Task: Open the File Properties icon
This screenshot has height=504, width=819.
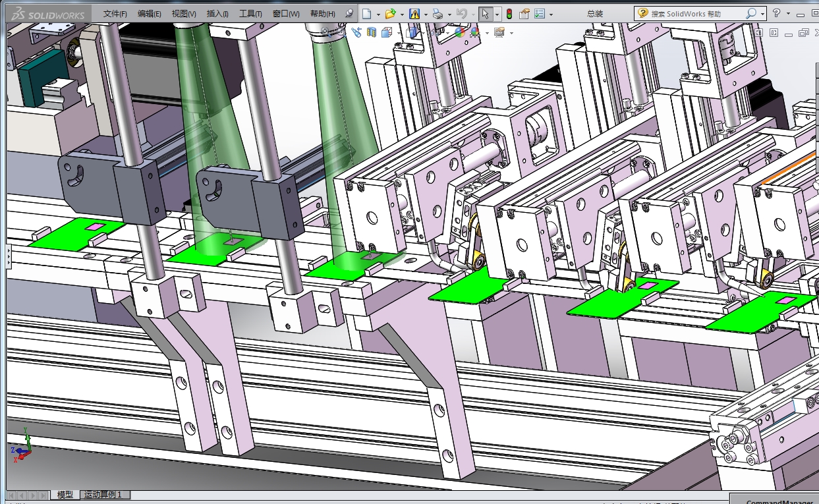Action: tap(524, 14)
